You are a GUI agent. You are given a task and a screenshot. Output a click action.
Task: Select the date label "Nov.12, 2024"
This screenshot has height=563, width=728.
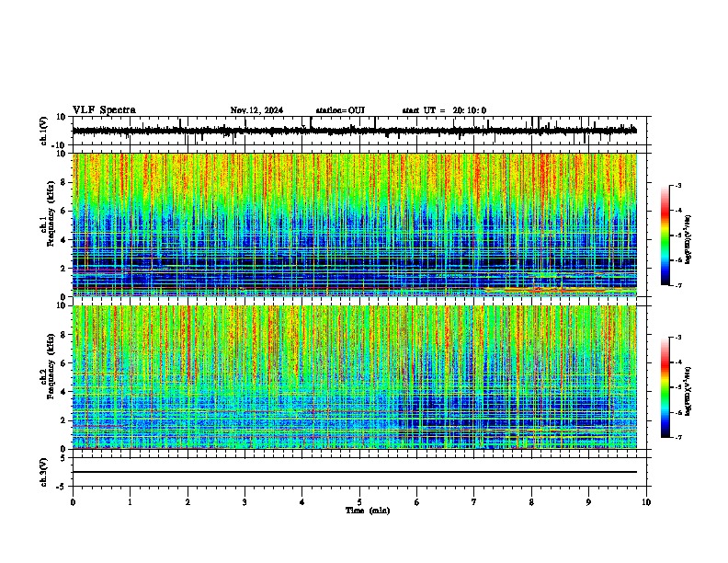click(x=256, y=110)
